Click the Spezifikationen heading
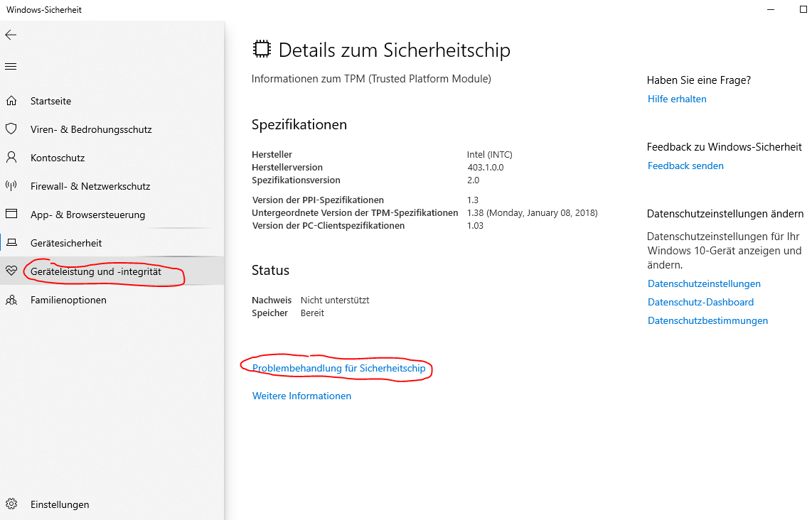Image resolution: width=812 pixels, height=520 pixels. point(299,125)
